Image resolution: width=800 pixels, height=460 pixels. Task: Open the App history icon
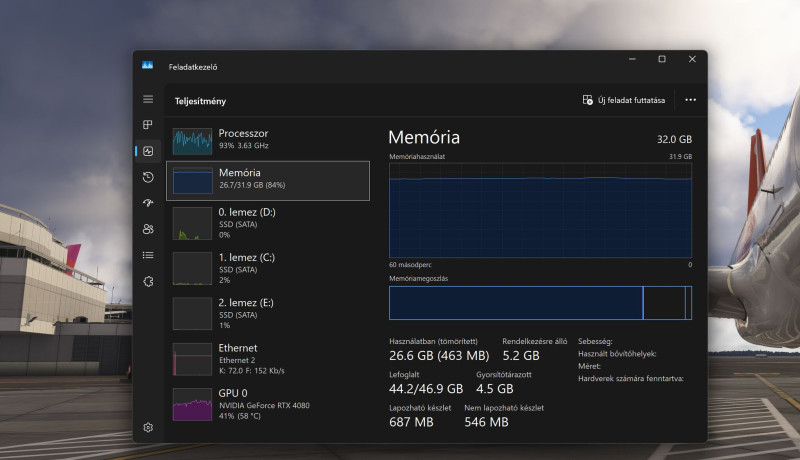coord(148,177)
